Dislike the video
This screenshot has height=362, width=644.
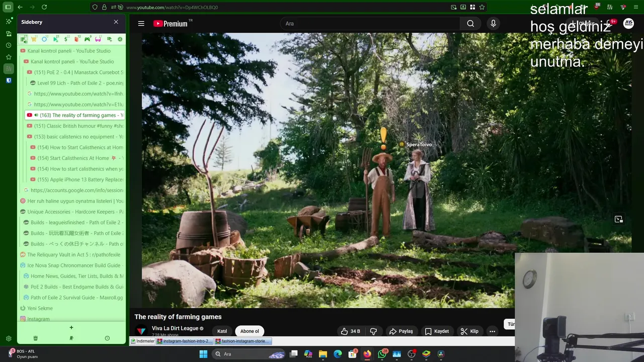click(x=373, y=331)
